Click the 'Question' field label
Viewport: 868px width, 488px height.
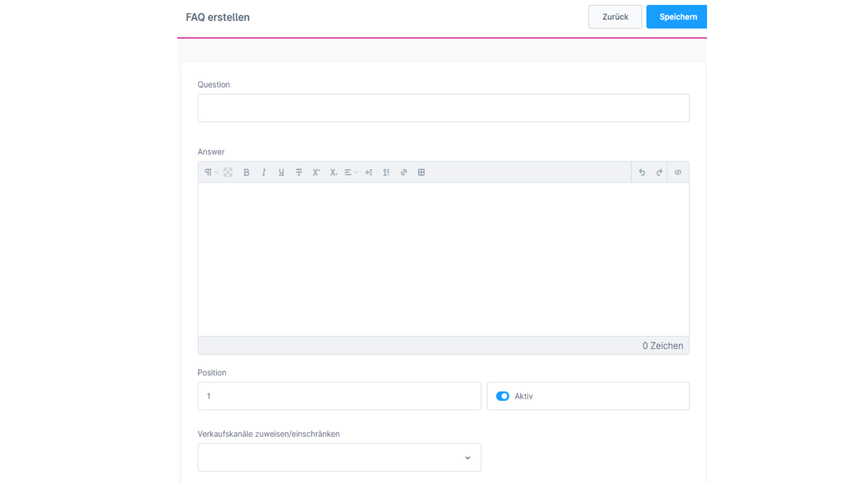coord(214,84)
